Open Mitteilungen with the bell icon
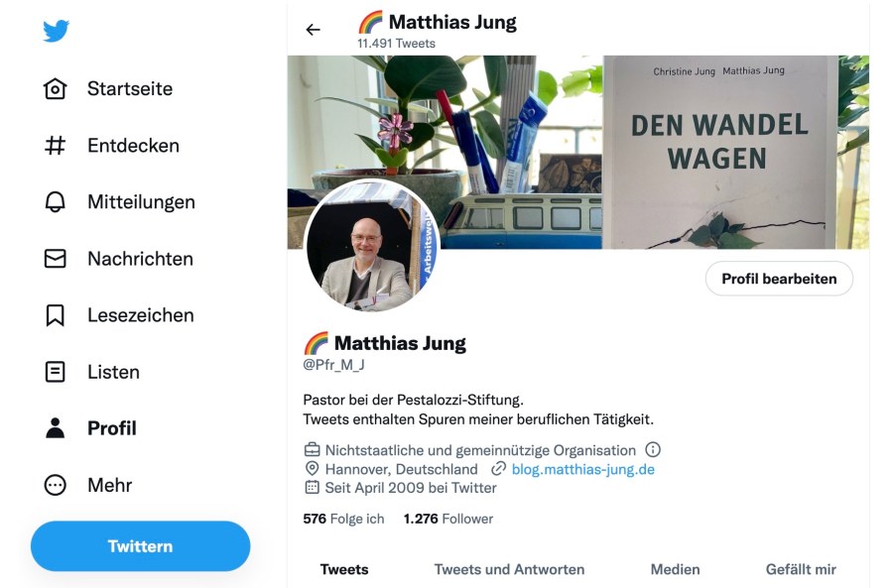893x588 pixels. [56, 202]
